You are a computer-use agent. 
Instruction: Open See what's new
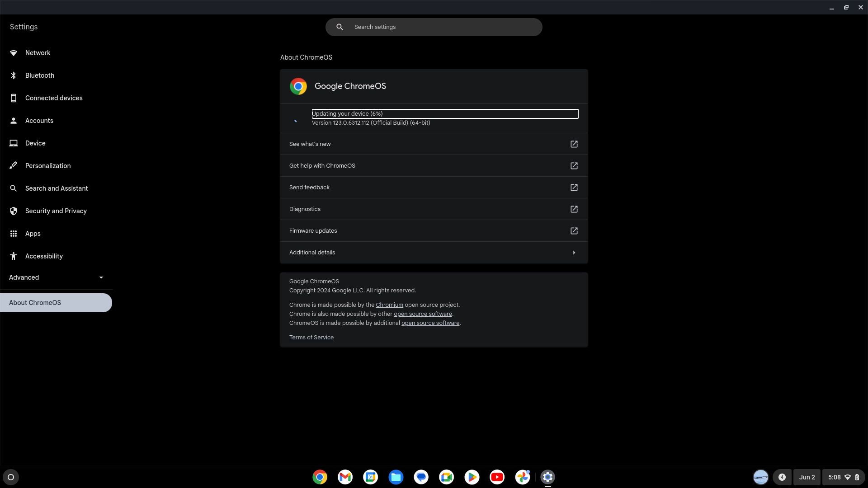click(434, 144)
